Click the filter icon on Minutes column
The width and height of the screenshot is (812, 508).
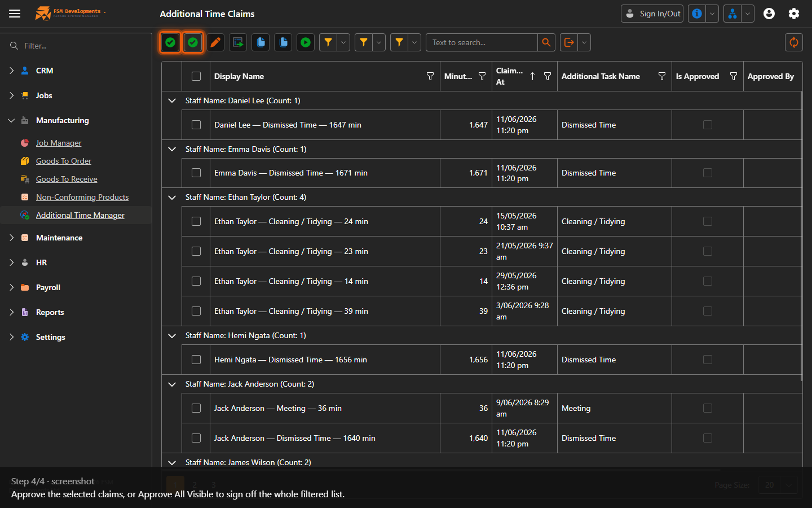[x=482, y=76]
